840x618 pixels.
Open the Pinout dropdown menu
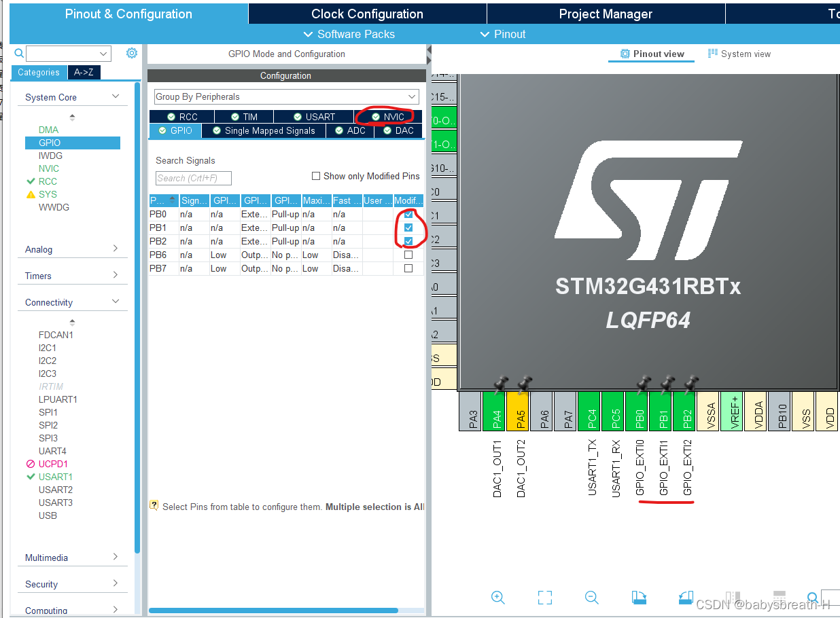coord(503,34)
